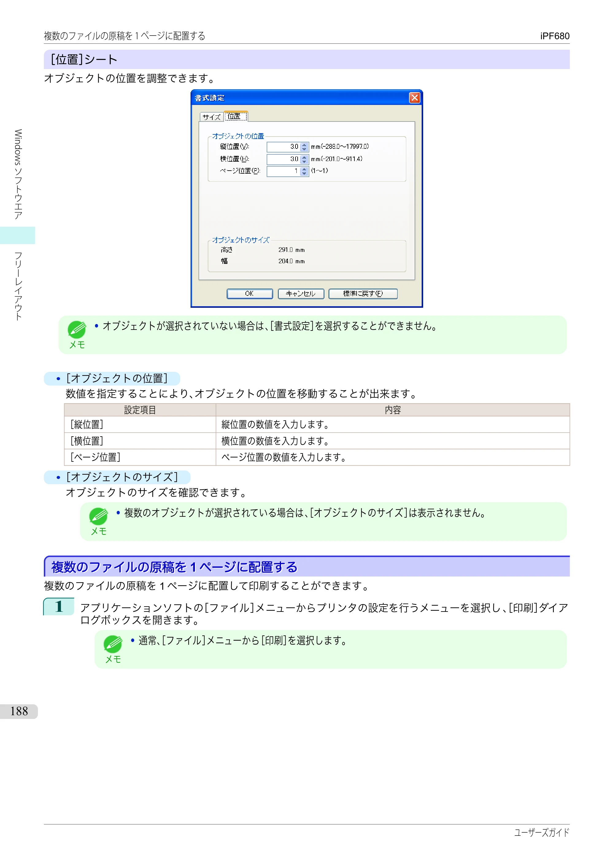The image size is (614, 868).
Task: Click the [縦位置] table cell
Action: (140, 425)
